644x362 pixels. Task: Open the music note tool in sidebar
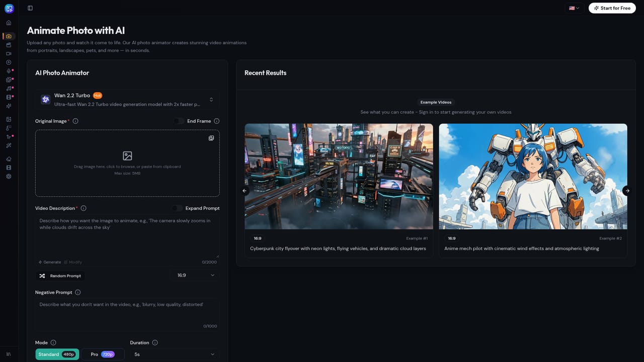9,88
